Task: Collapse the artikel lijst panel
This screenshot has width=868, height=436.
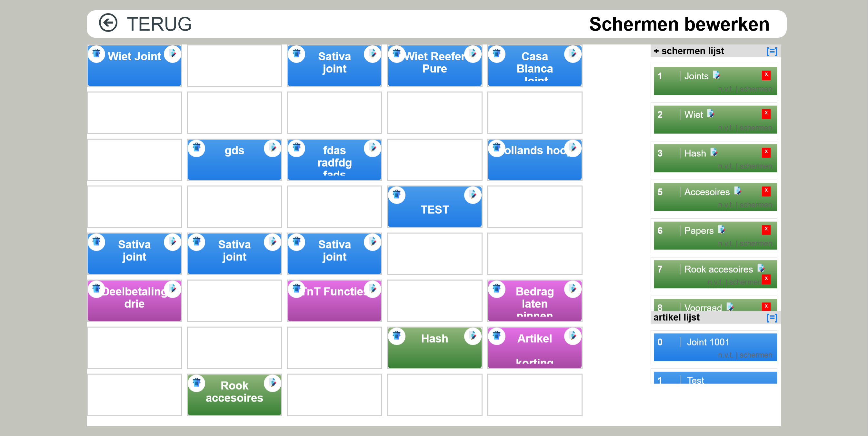Action: click(772, 317)
